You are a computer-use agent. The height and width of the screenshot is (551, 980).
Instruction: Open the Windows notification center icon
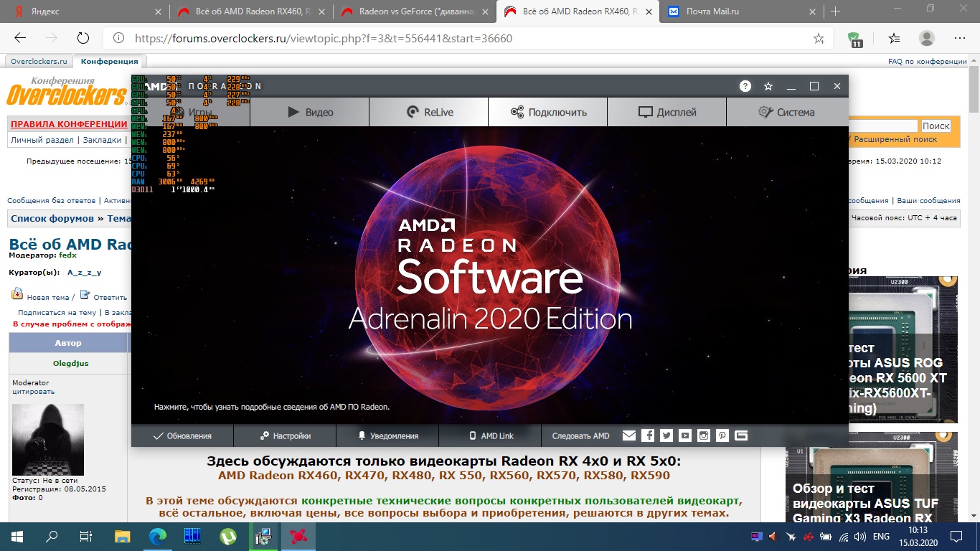click(x=957, y=537)
